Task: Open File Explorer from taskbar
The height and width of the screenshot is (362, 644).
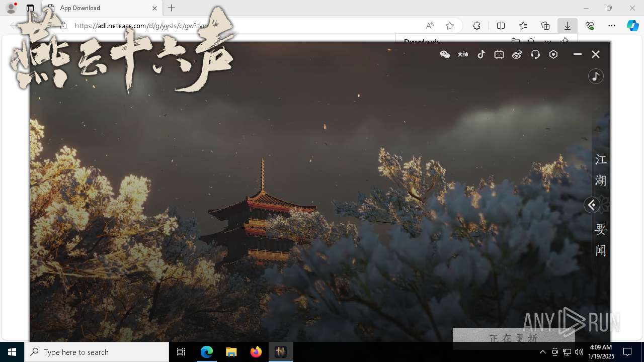Action: (231, 352)
